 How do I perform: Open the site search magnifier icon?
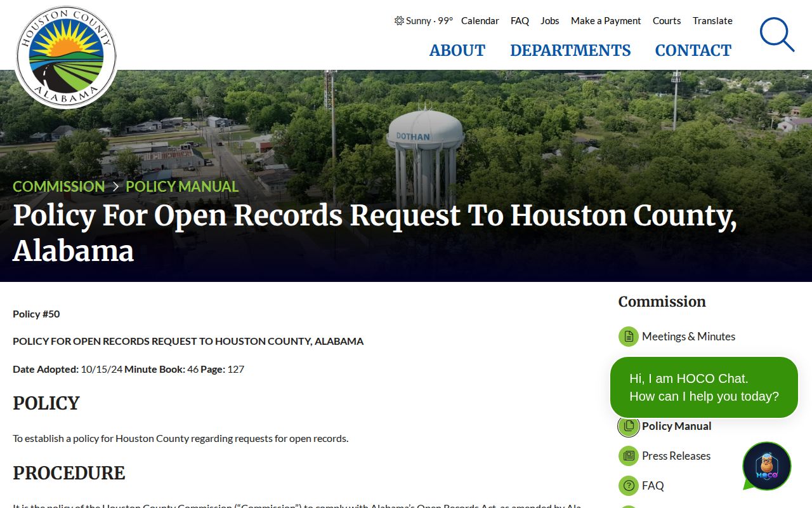tap(777, 34)
